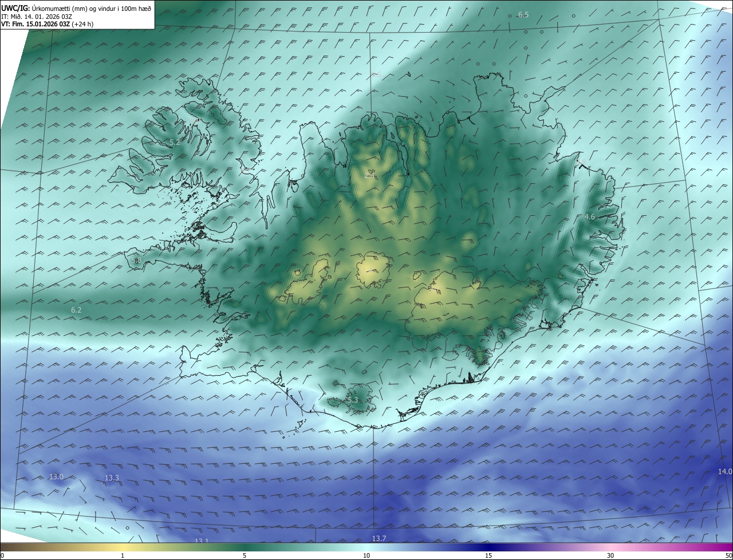Screen dimensions: 733x560
Task: Click the 6.5 value label on the map
Action: 523,14
